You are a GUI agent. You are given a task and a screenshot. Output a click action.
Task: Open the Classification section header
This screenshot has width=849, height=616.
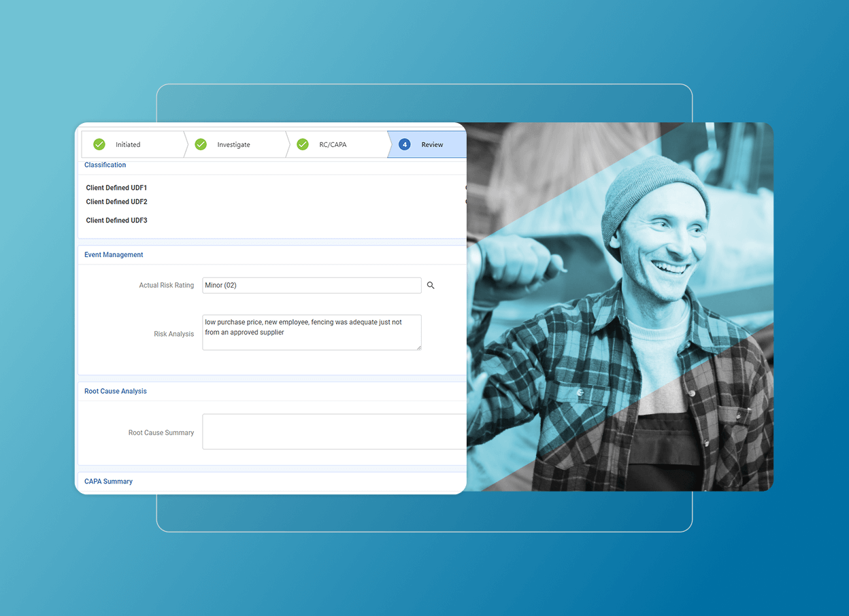click(x=105, y=165)
